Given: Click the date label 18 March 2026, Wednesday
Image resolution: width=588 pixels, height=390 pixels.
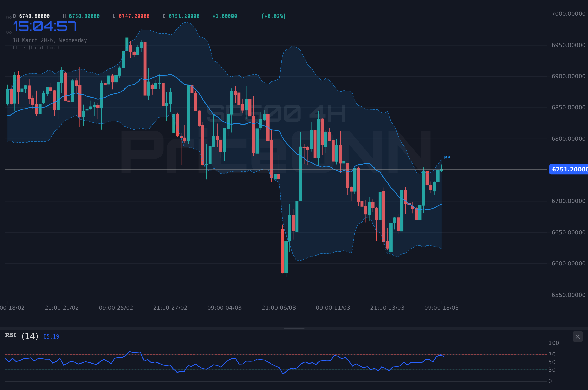Looking at the screenshot, I should (50, 40).
